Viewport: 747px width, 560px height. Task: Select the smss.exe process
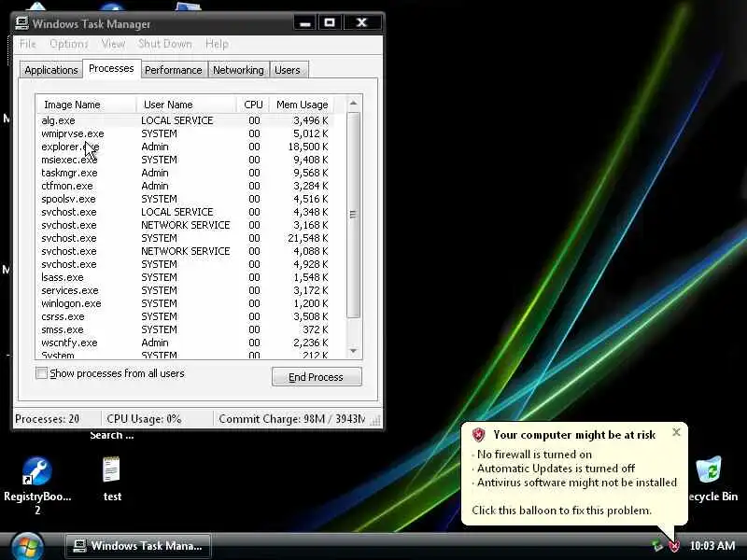tap(185, 330)
